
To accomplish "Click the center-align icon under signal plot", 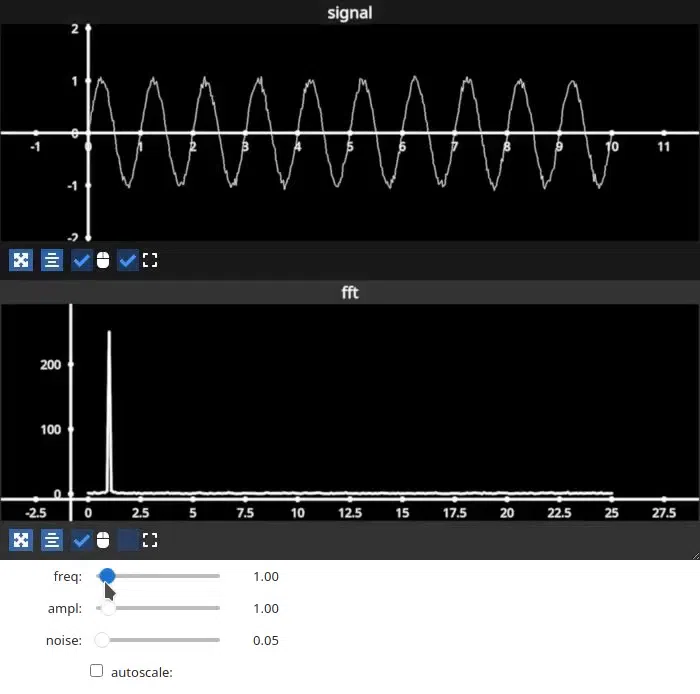I will tap(52, 261).
